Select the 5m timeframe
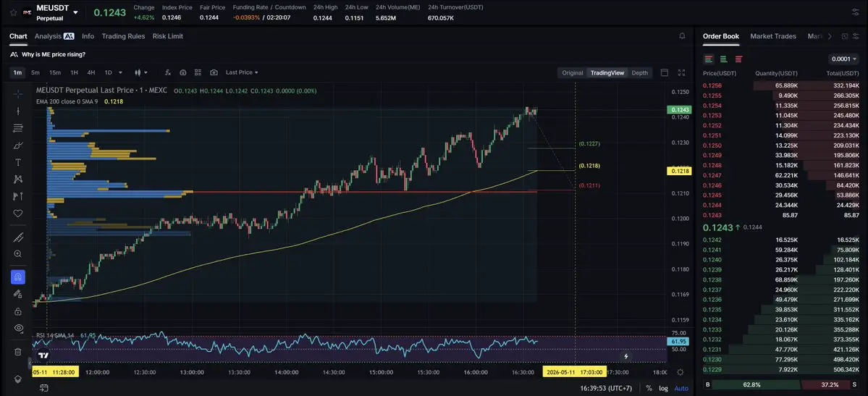This screenshot has height=396, width=868. pyautogui.click(x=35, y=72)
